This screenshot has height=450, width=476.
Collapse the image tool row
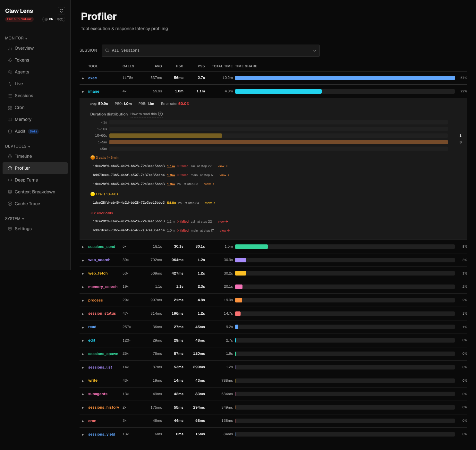(x=83, y=91)
